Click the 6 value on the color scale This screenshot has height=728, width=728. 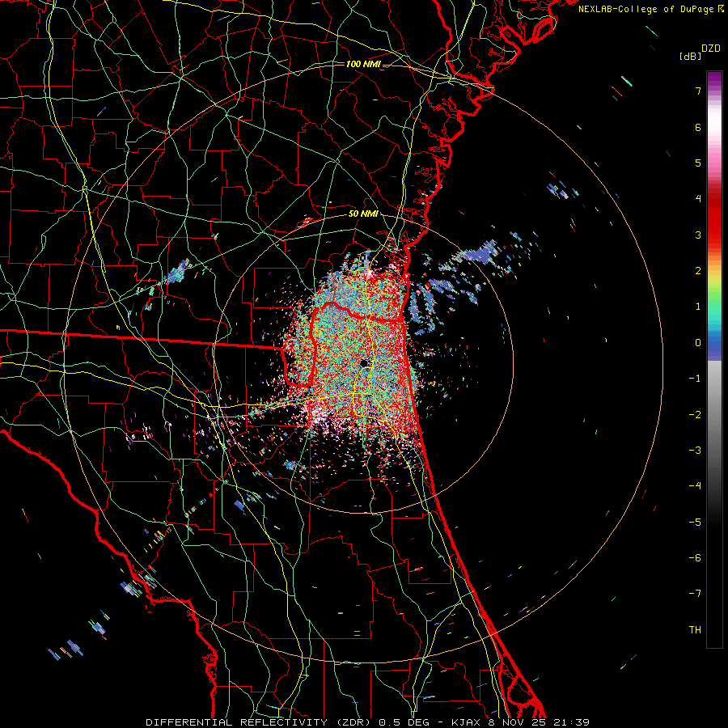[x=698, y=127]
